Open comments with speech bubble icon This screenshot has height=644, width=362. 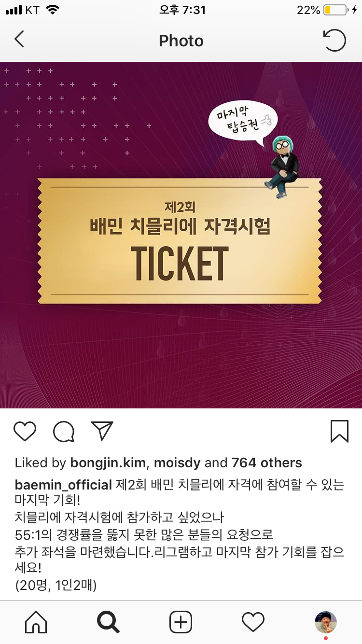click(64, 432)
